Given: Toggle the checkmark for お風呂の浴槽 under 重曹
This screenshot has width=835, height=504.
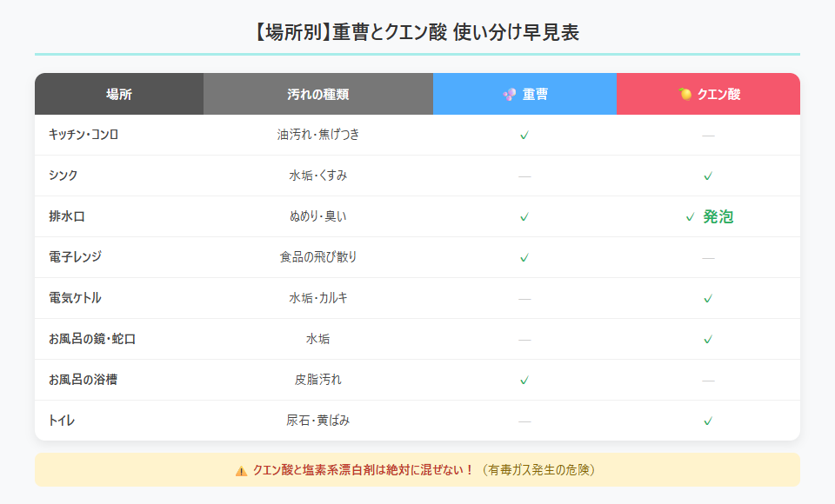Looking at the screenshot, I should click(524, 379).
